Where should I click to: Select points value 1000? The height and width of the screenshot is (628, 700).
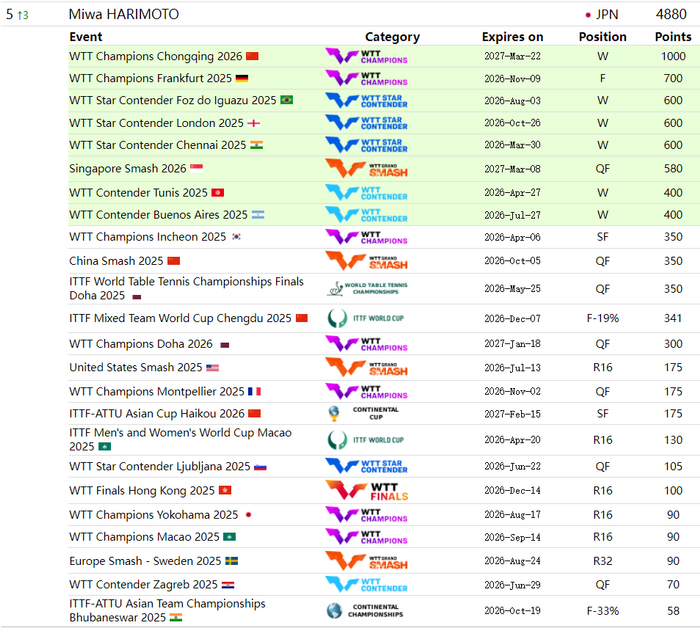click(x=673, y=56)
